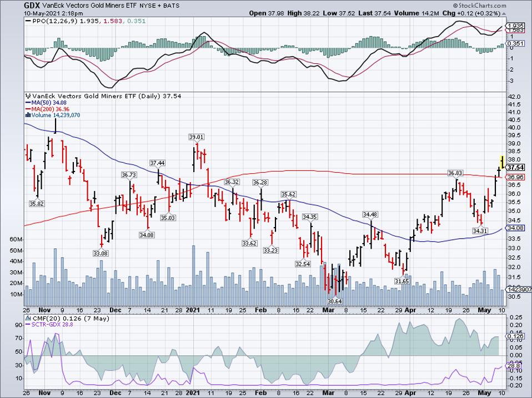Click the 30.64 lowest price label

(x=334, y=301)
